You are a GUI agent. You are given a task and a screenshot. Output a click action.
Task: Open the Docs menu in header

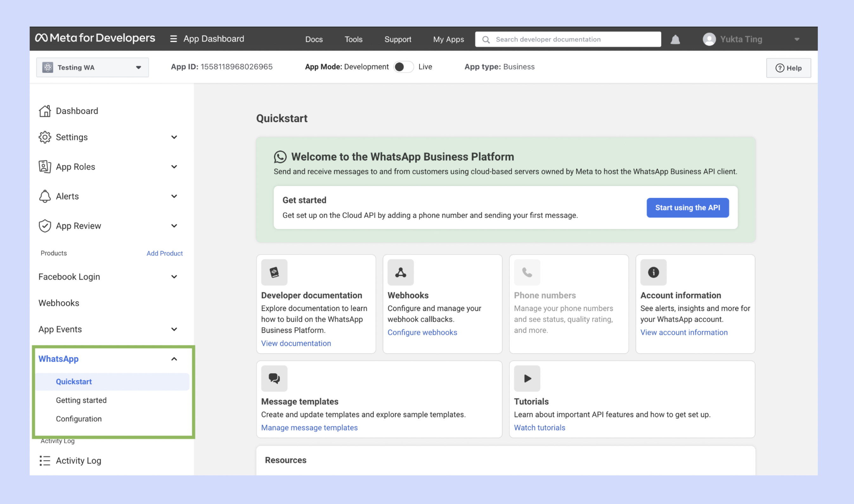(314, 39)
